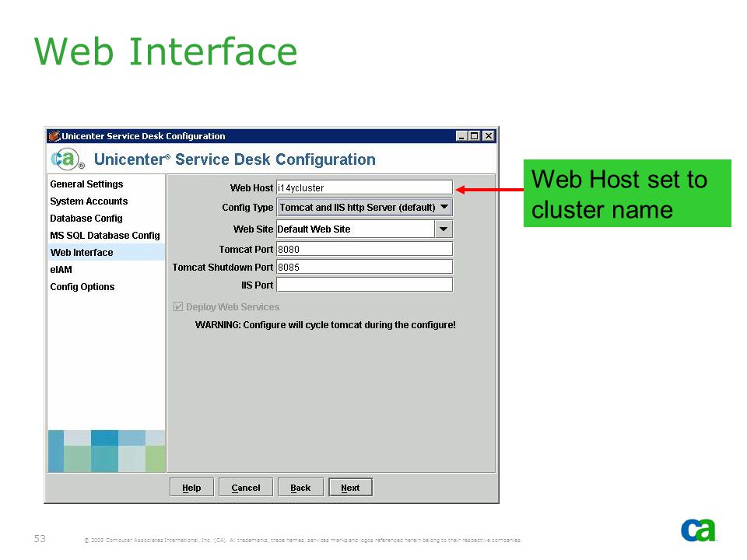This screenshot has width=747, height=560.
Task: Select General Settings in the sidebar
Action: point(86,184)
